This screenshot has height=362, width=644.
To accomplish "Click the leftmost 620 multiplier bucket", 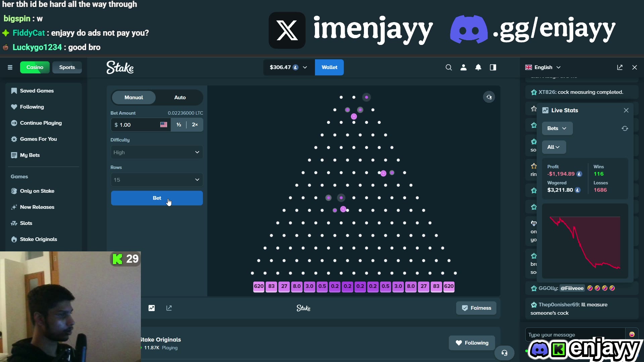I will (259, 286).
